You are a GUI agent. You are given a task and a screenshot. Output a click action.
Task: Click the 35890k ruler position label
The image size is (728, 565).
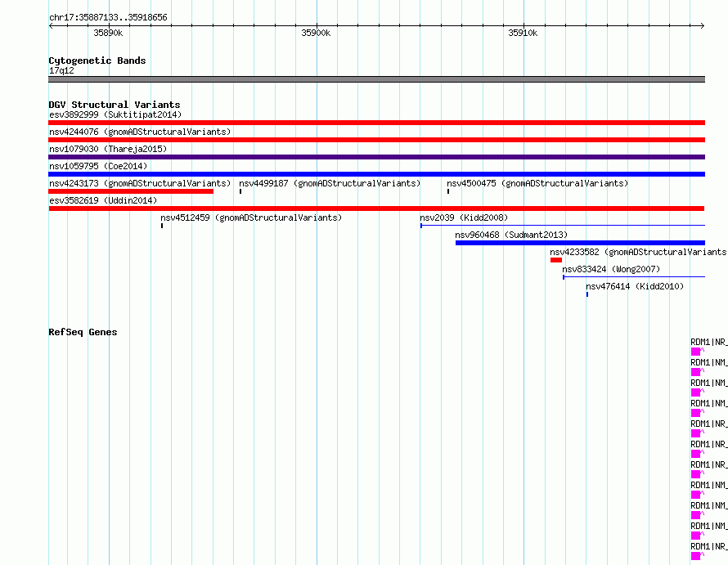pos(108,33)
